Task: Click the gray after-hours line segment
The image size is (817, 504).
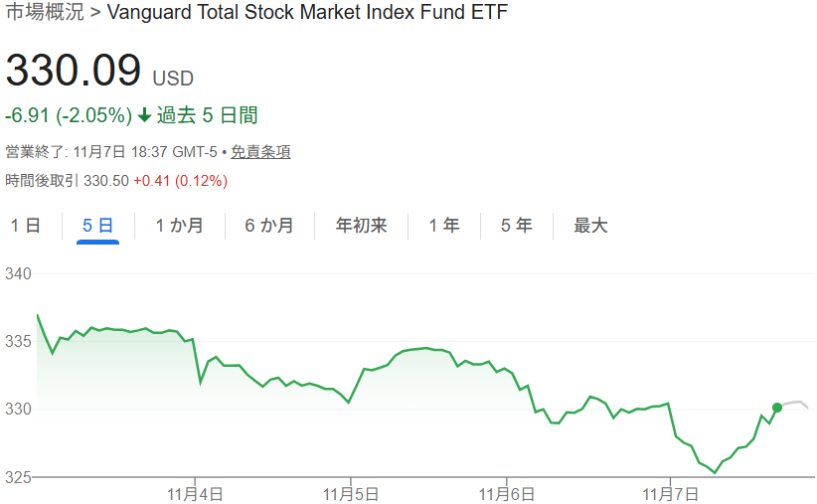Action: [x=797, y=403]
